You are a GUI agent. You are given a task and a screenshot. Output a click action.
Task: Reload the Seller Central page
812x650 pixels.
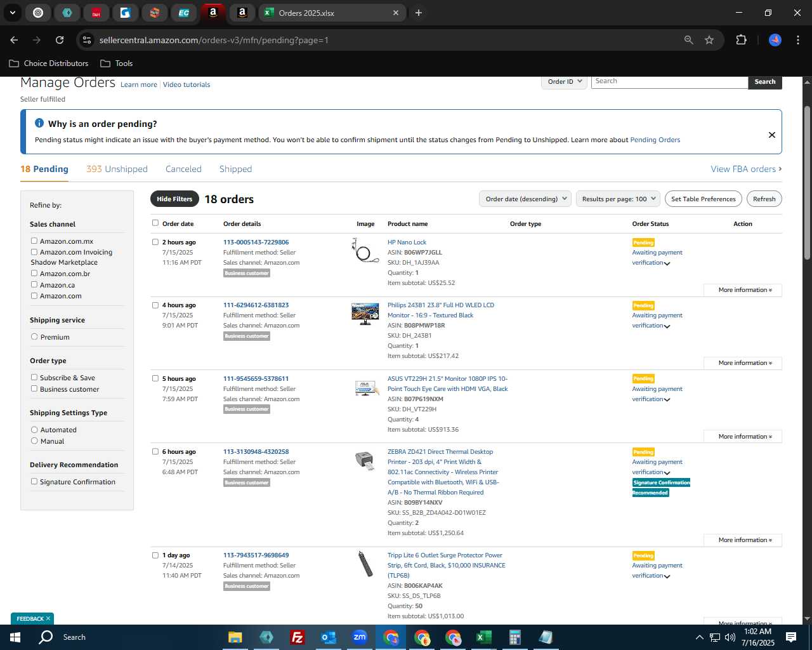click(x=60, y=40)
